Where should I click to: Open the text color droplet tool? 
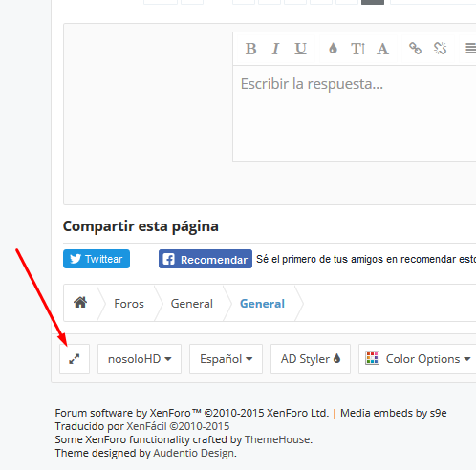pyautogui.click(x=333, y=49)
